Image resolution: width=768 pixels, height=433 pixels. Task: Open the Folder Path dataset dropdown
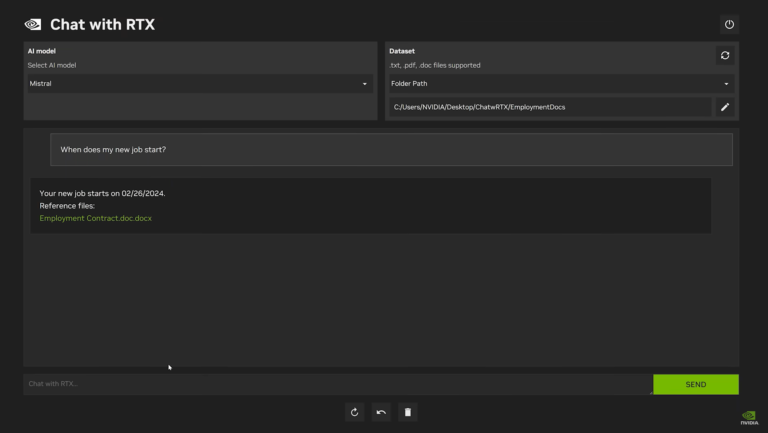tap(561, 84)
